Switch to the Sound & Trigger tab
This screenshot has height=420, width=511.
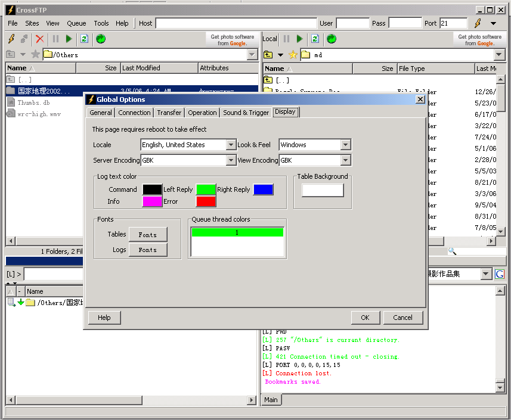246,113
